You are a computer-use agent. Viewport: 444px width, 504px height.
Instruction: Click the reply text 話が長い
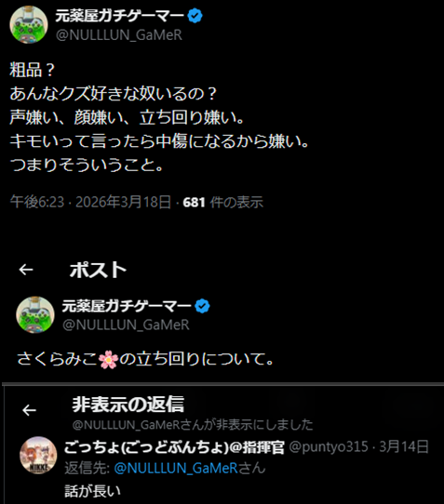[x=93, y=491]
